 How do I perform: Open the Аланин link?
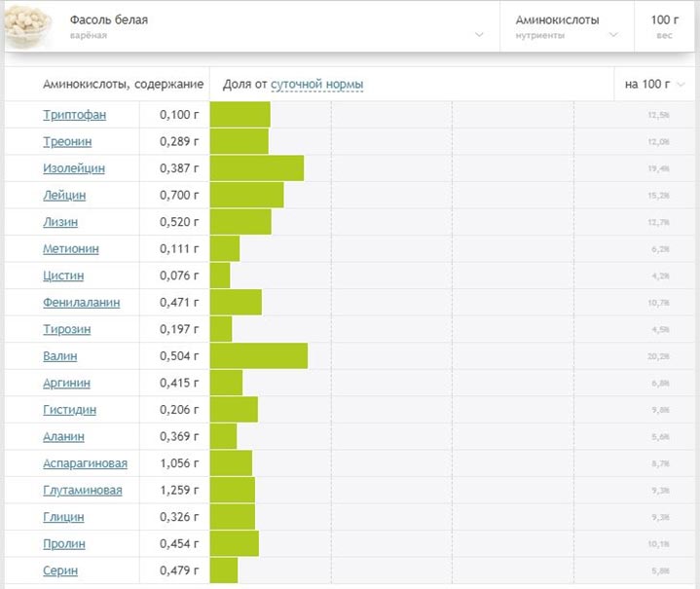(x=63, y=436)
